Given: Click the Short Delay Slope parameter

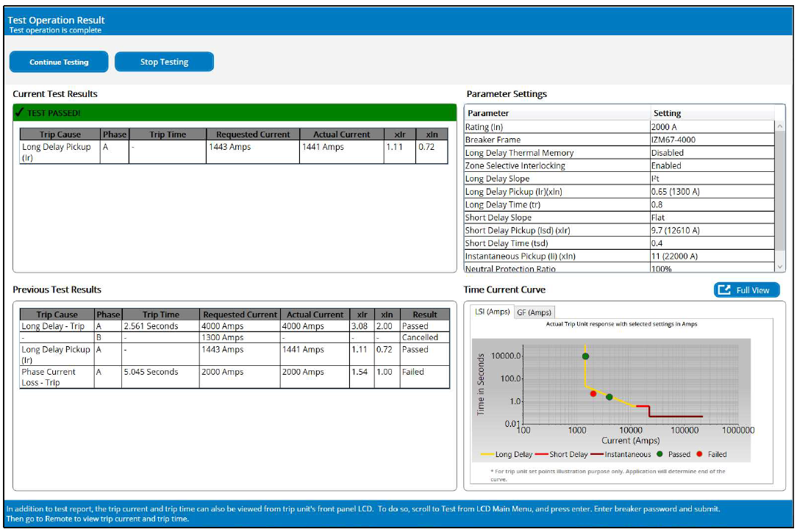Looking at the screenshot, I should click(498, 217).
